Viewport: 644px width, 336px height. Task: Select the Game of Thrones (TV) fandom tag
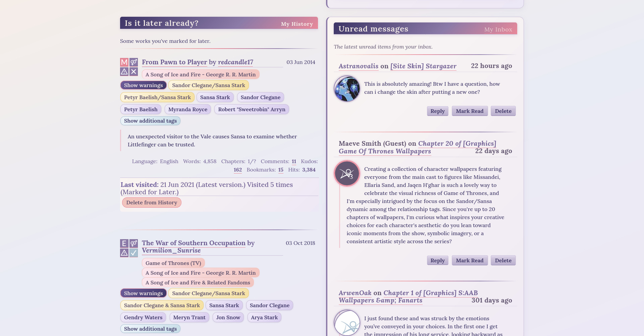pos(173,263)
